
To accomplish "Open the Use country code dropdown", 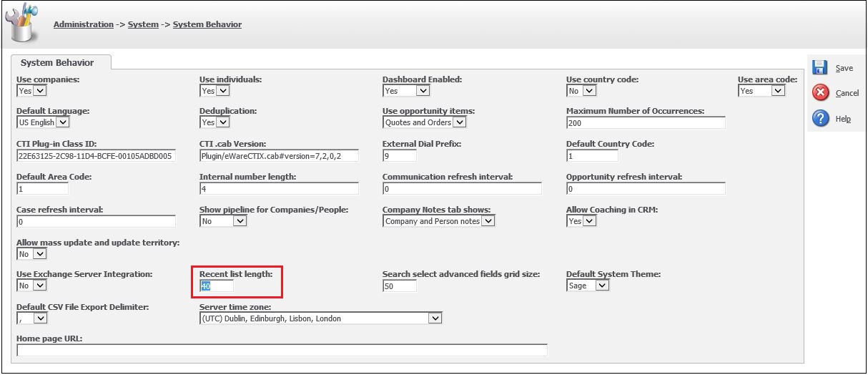I will pos(581,90).
